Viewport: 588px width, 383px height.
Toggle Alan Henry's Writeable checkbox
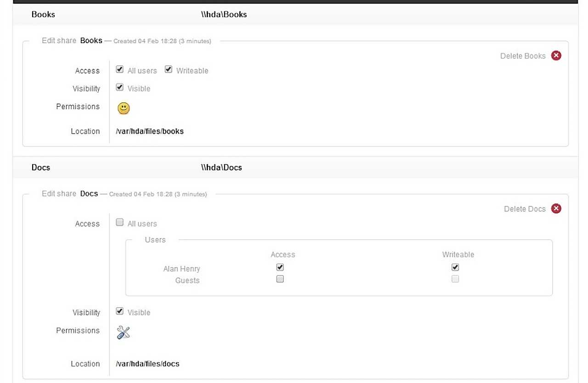tap(455, 267)
